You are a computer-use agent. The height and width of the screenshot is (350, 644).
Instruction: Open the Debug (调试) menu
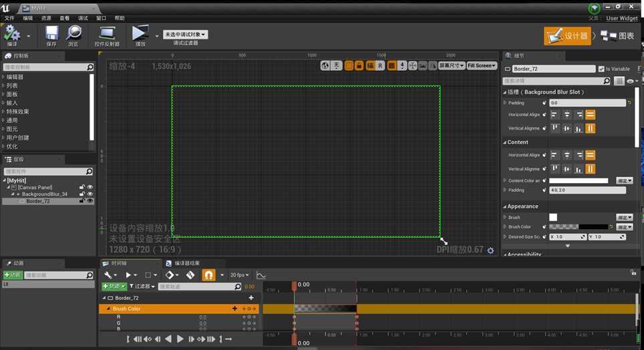(x=83, y=18)
